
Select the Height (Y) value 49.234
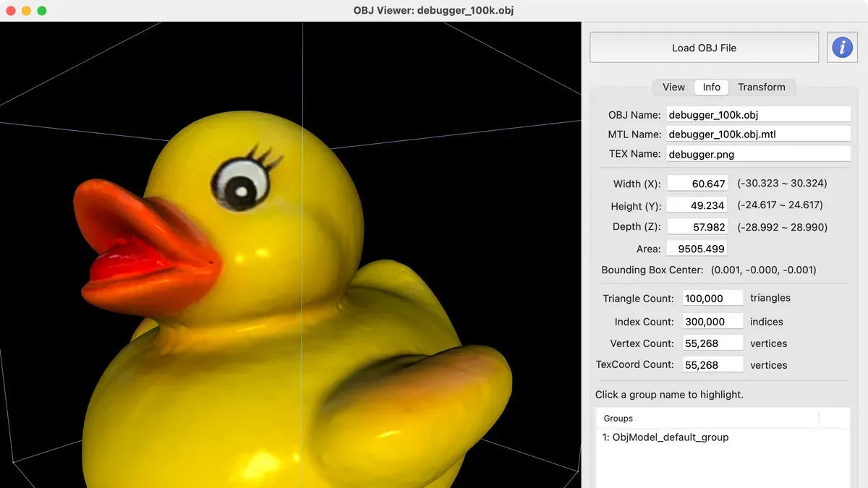pos(697,205)
